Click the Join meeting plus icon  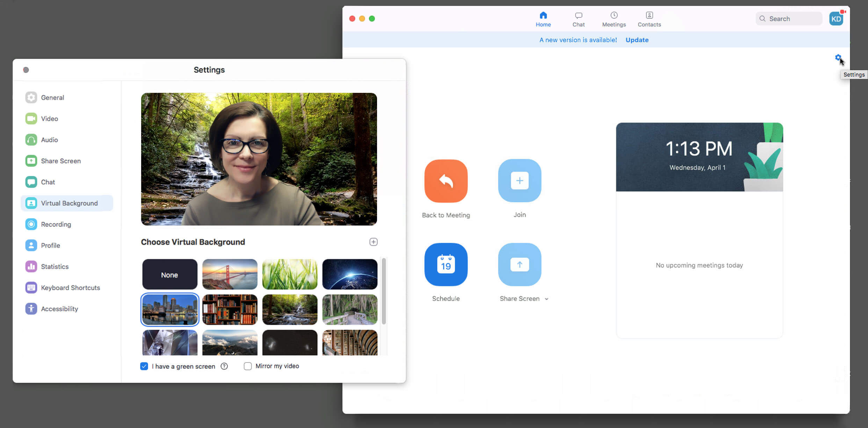[x=519, y=180]
